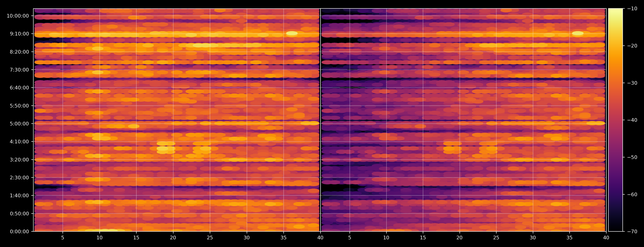Click the 1:40:00 y-axis tick label
This screenshot has width=644, height=247.
(x=19, y=196)
